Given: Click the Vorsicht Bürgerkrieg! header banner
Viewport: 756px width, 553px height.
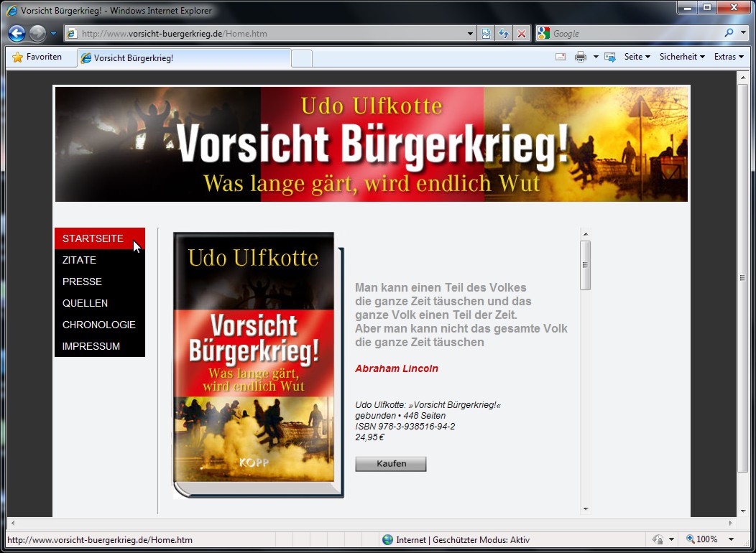Looking at the screenshot, I should point(372,144).
